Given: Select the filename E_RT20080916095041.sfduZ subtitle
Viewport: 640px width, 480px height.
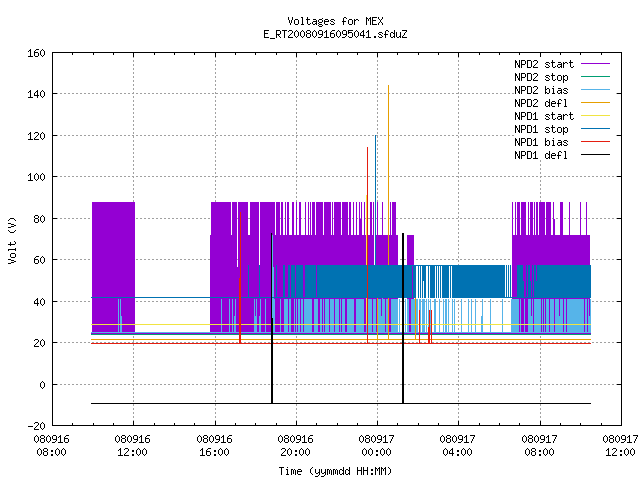Looking at the screenshot, I should point(336,34).
